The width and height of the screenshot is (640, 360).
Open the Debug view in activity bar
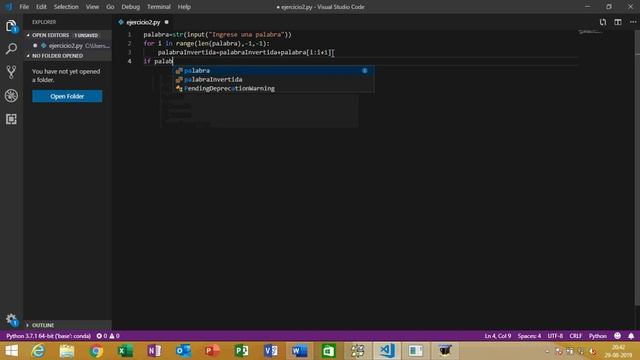point(11,96)
